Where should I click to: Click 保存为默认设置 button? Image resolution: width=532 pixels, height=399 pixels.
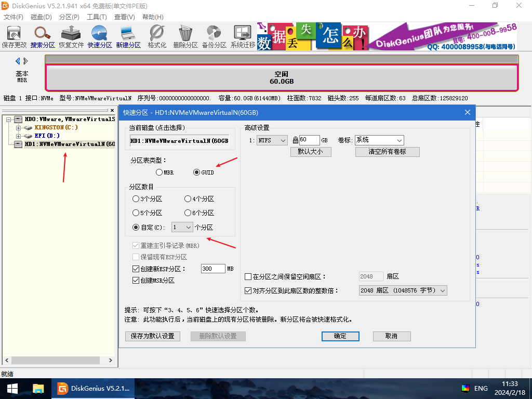coord(152,336)
